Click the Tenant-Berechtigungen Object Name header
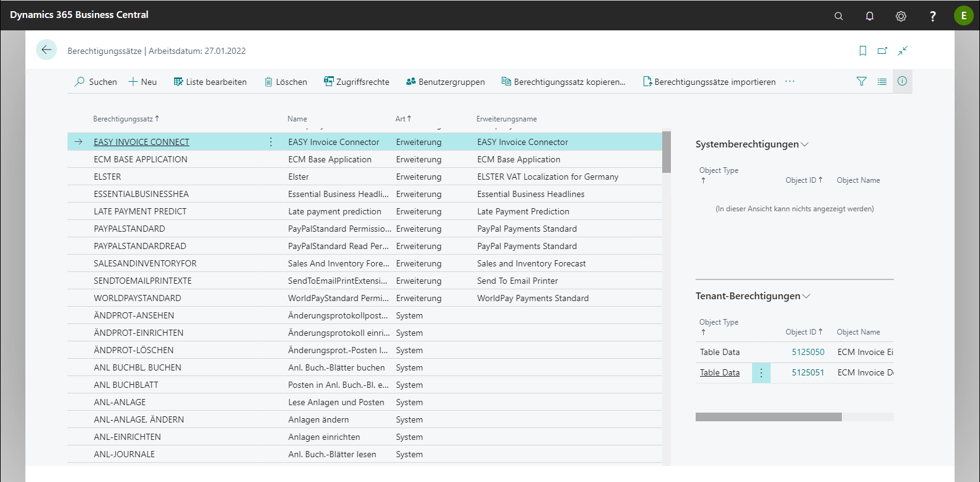The width and height of the screenshot is (980, 482). click(858, 332)
